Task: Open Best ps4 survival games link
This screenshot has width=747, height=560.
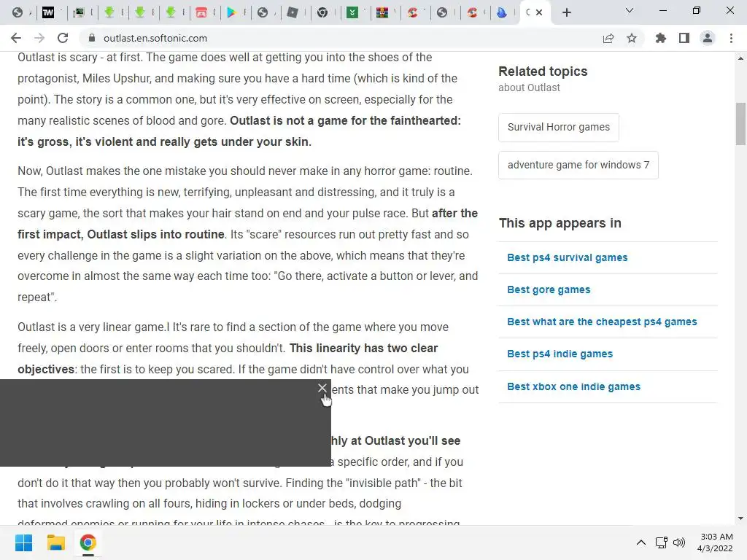Action: pos(568,257)
